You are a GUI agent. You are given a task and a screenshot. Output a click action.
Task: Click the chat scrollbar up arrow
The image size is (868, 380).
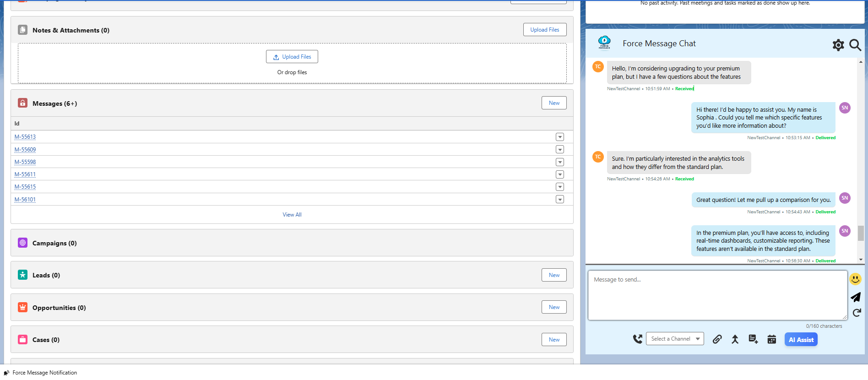861,62
